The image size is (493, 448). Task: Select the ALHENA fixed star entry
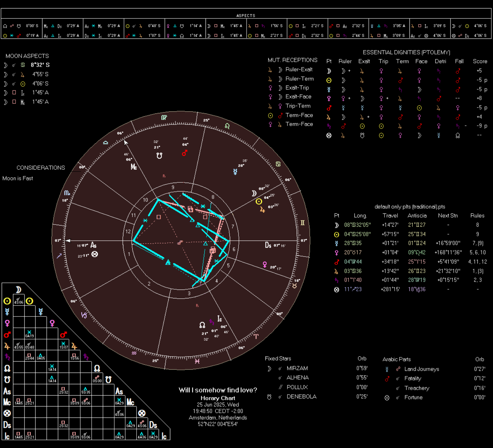pos(298,378)
